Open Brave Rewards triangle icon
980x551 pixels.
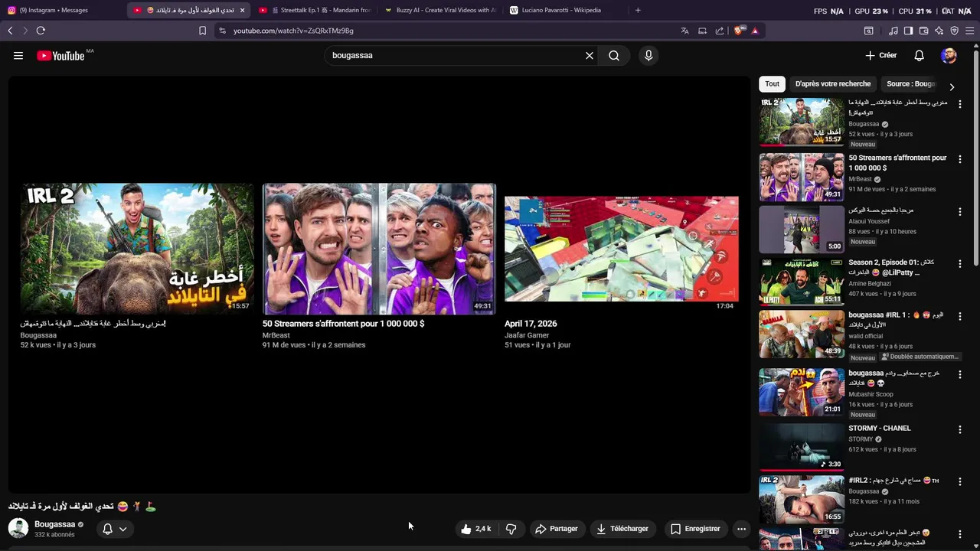pos(755,31)
